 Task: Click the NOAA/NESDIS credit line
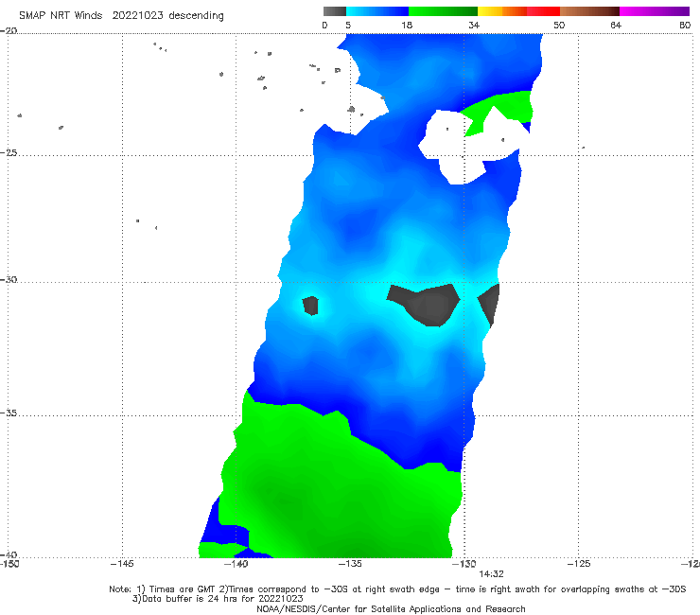pos(391,609)
